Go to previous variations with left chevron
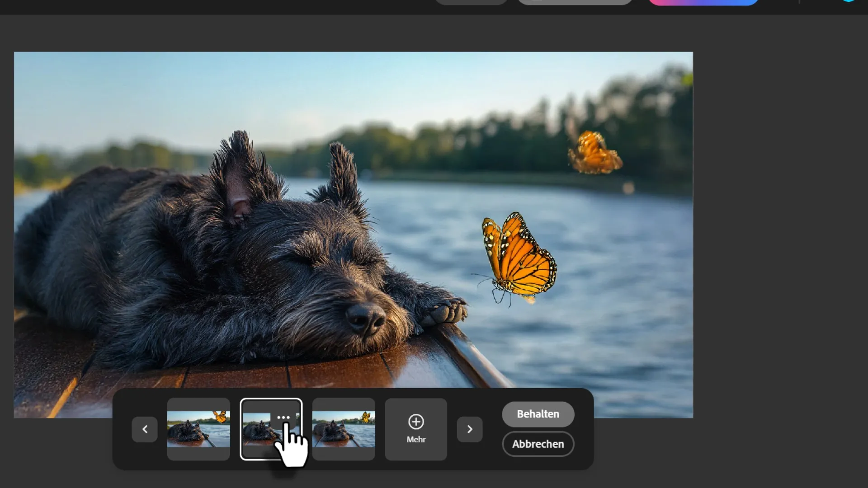The height and width of the screenshot is (488, 868). pyautogui.click(x=145, y=429)
